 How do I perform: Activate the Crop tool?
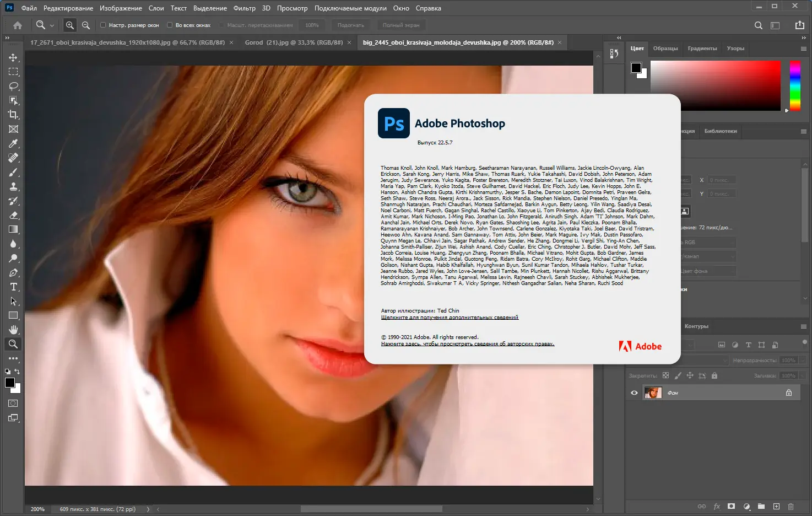pyautogui.click(x=13, y=115)
